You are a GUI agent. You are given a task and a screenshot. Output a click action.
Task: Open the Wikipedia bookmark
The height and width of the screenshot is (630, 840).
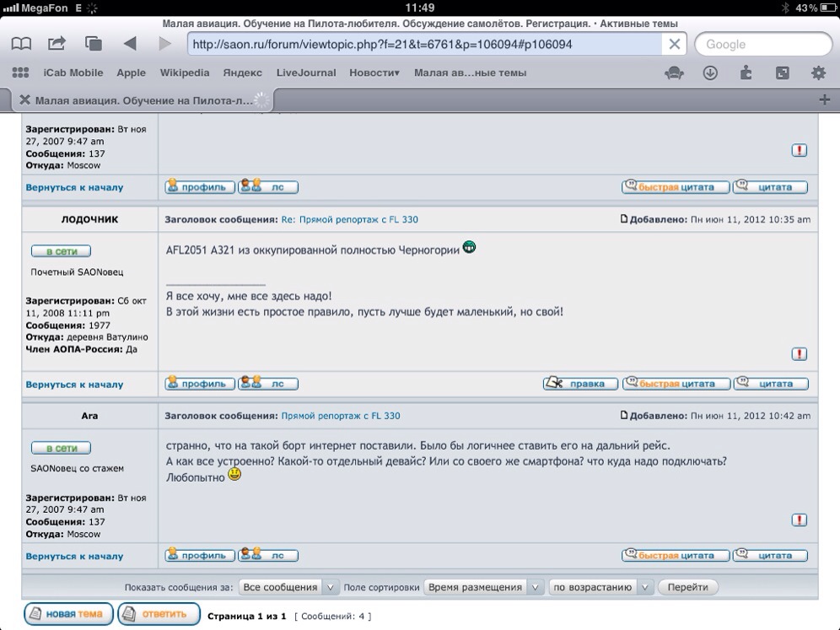point(185,73)
